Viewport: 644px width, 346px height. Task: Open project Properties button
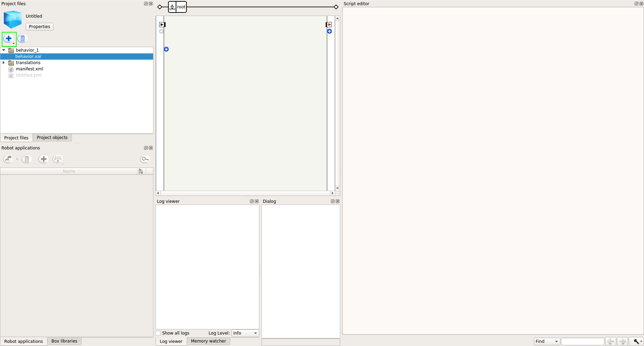tap(40, 27)
